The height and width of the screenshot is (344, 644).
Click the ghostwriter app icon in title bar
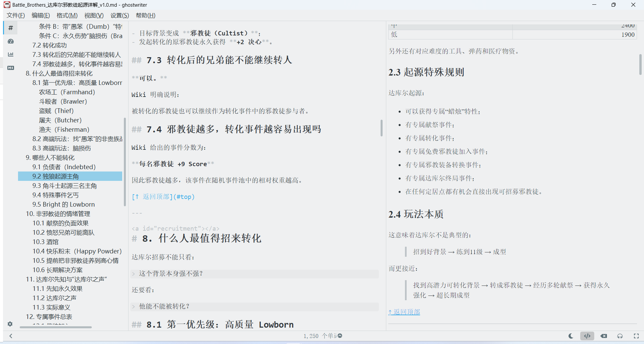coord(7,5)
